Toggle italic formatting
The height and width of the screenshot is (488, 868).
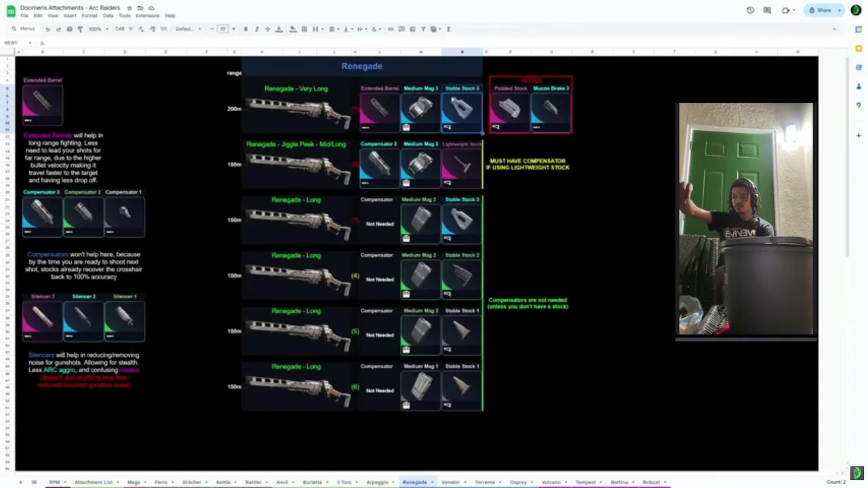(x=256, y=29)
